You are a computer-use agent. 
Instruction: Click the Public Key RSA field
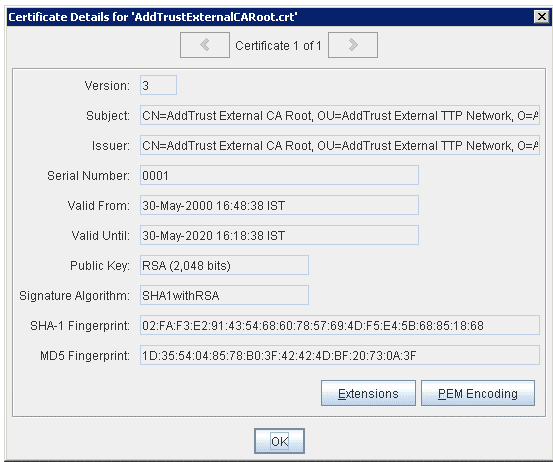[224, 265]
